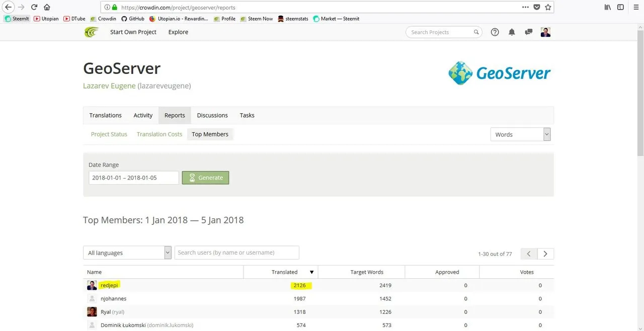Open DTube bookmark
The image size is (644, 331).
[x=74, y=19]
